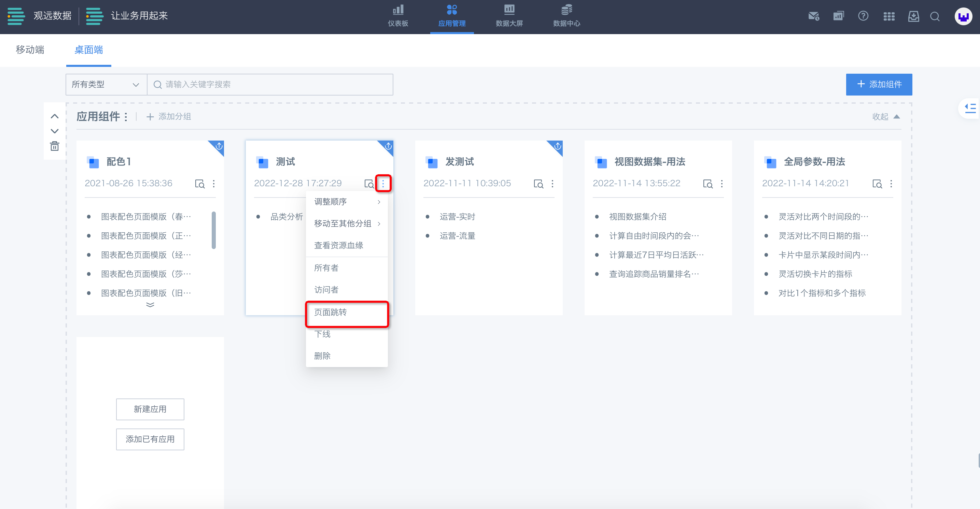Preview the 测试 application
The width and height of the screenshot is (980, 509).
click(x=369, y=184)
